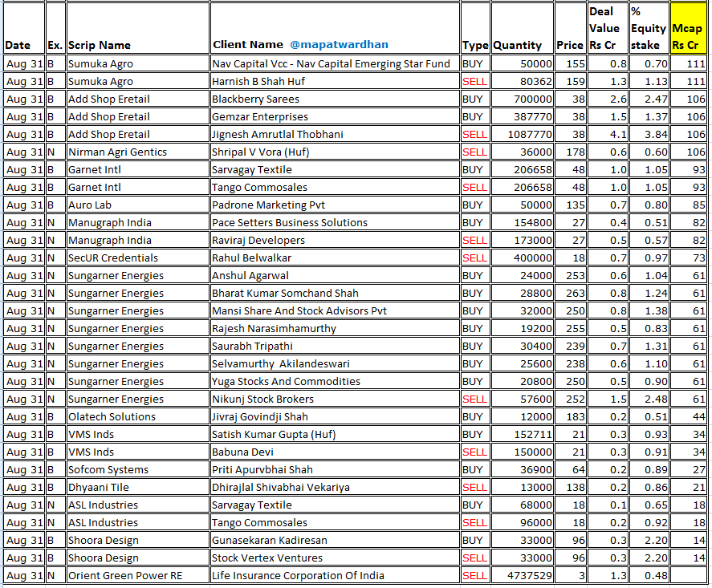
Task: Select Selvamurthy Akilandeswari cell
Action: [x=335, y=364]
